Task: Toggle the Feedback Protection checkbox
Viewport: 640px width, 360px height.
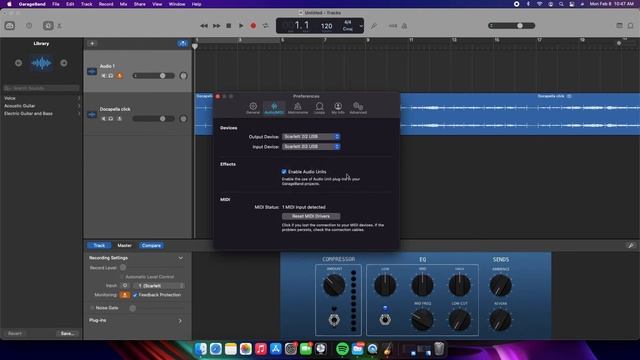Action: (135, 295)
